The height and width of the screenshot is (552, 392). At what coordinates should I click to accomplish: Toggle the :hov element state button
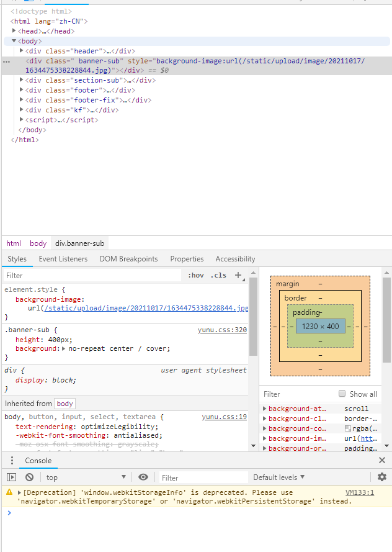point(195,275)
